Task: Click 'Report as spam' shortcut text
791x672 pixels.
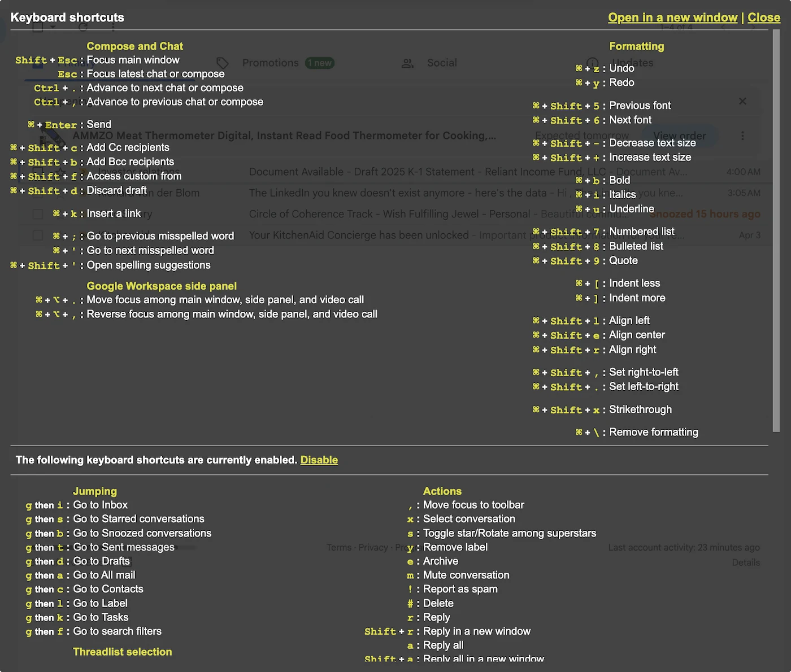Action: 460,589
